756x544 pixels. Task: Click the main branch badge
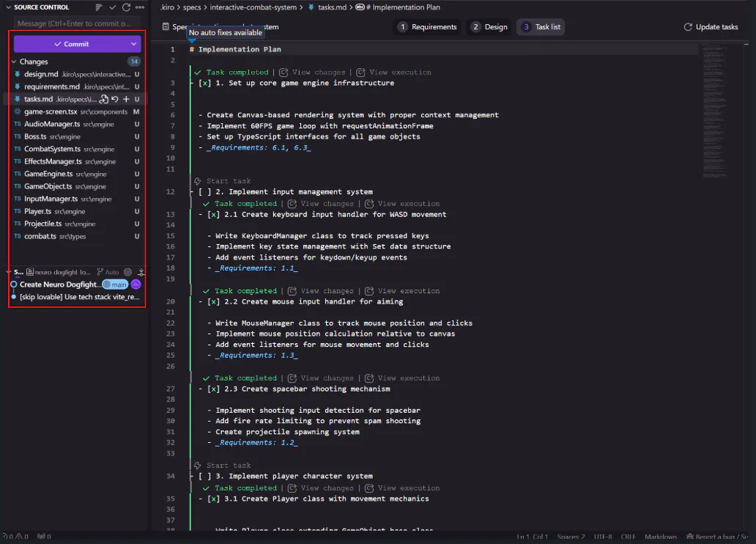pyautogui.click(x=115, y=284)
